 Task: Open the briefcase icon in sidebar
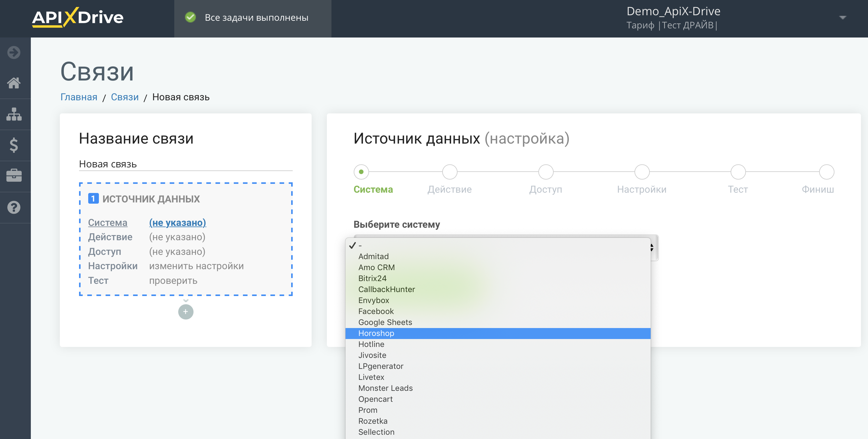(14, 175)
